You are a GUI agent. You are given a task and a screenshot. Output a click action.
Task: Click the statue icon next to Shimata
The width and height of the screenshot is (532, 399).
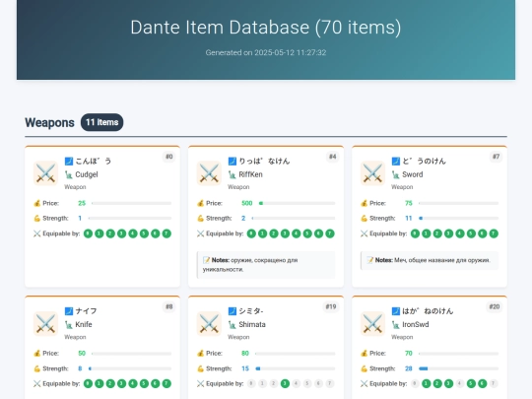pos(233,325)
